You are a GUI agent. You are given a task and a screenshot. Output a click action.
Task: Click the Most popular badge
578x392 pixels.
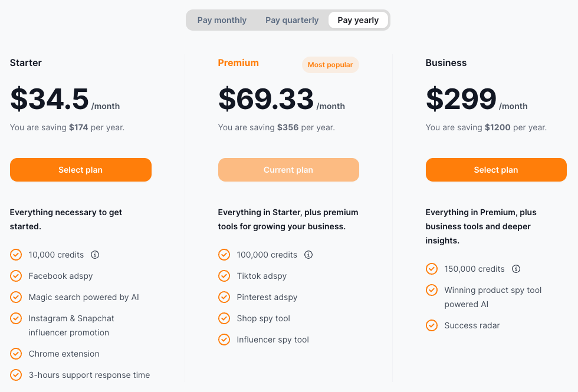pyautogui.click(x=330, y=65)
